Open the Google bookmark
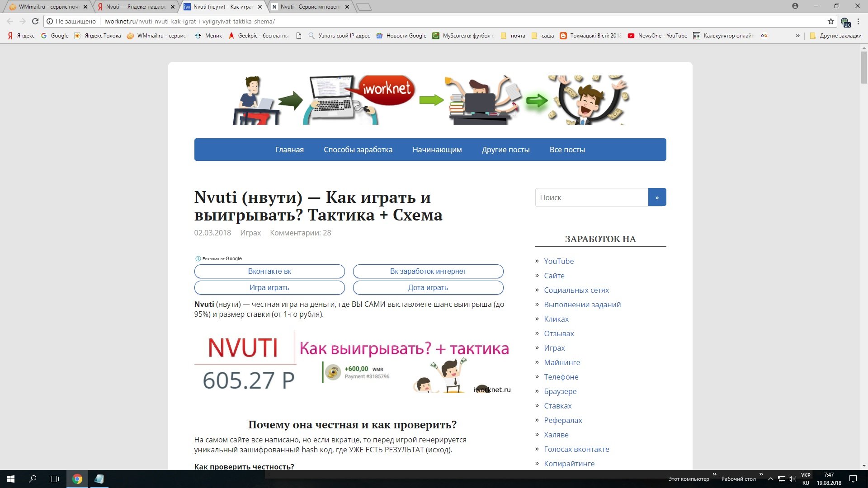The image size is (868, 488). pos(55,36)
